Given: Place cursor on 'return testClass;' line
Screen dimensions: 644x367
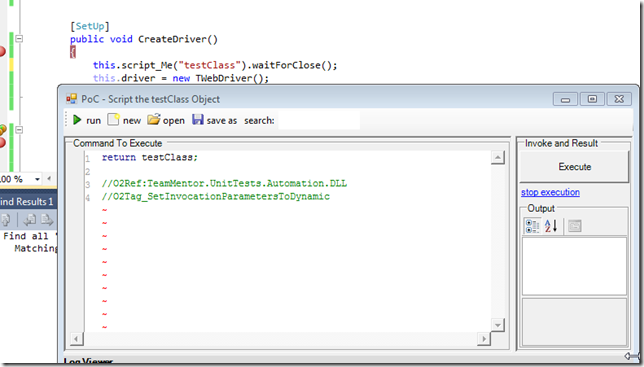Looking at the screenshot, I should pos(150,157).
